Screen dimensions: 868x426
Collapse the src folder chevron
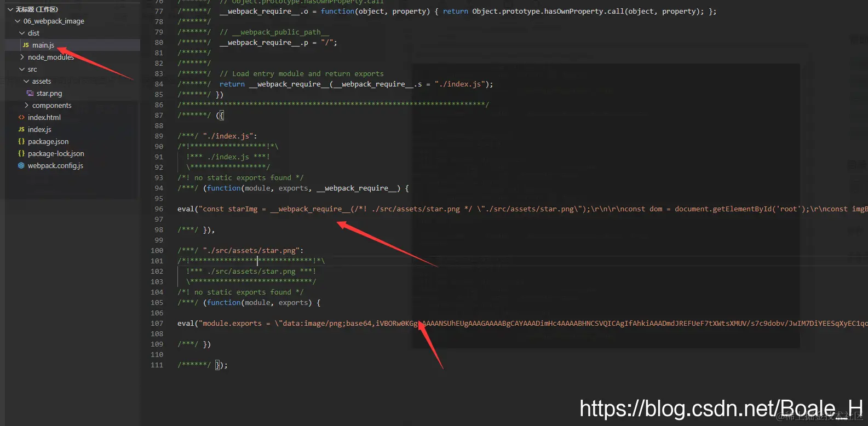click(x=22, y=70)
